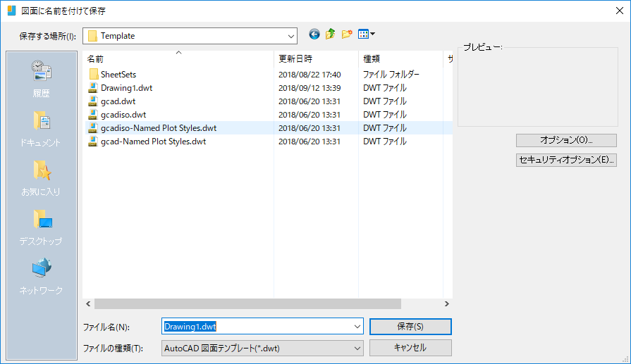
Task: Sort by 更新日時 column header
Action: tap(316, 58)
